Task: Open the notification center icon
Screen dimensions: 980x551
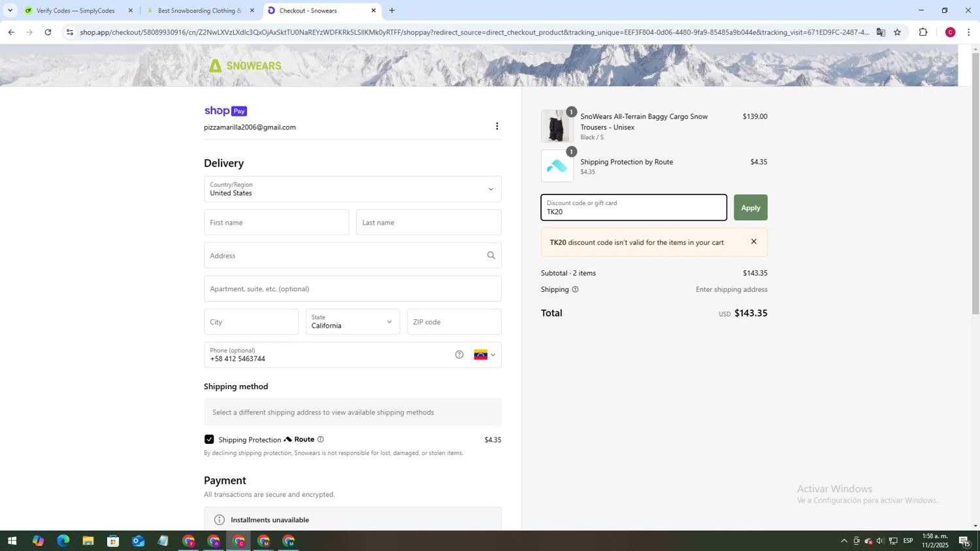Action: (964, 541)
